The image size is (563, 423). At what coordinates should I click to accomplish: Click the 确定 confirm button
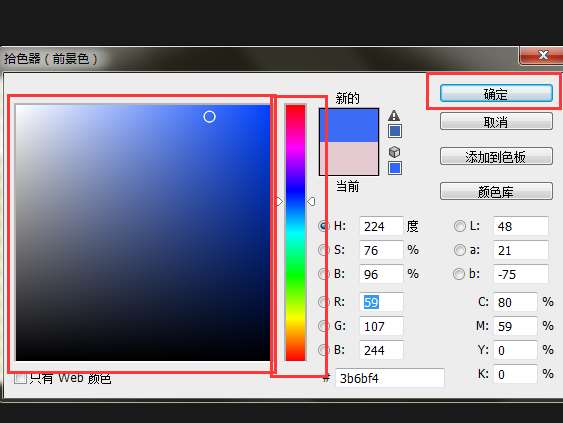click(496, 93)
